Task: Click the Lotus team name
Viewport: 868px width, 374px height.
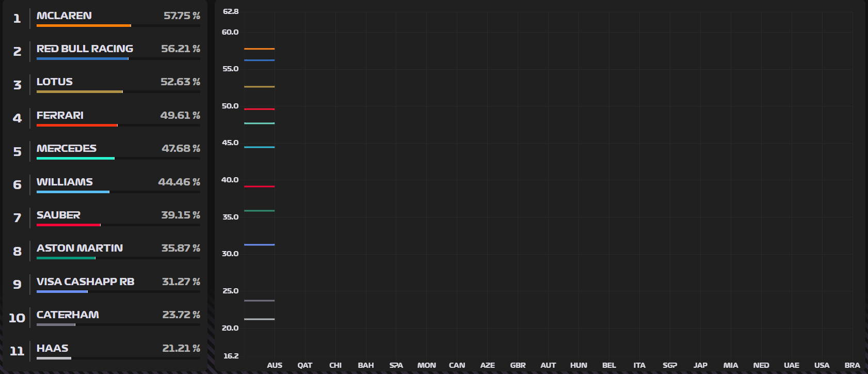Action: (55, 82)
